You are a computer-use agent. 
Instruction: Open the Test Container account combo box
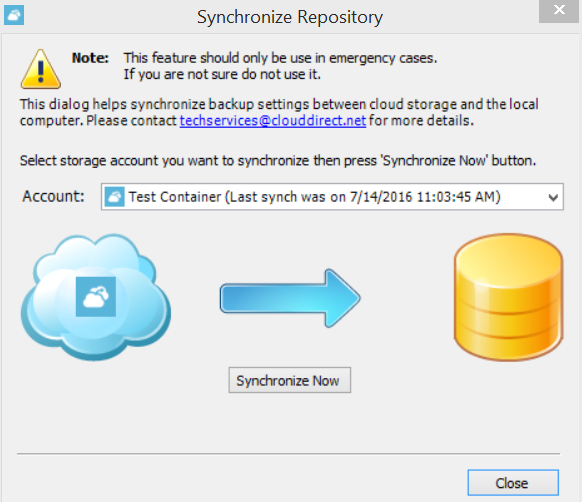tap(332, 197)
